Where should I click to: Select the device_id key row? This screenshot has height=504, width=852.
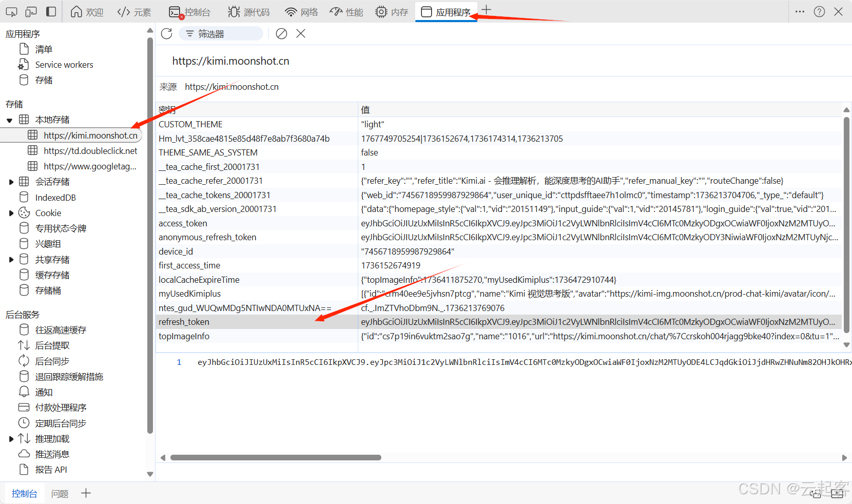498,251
